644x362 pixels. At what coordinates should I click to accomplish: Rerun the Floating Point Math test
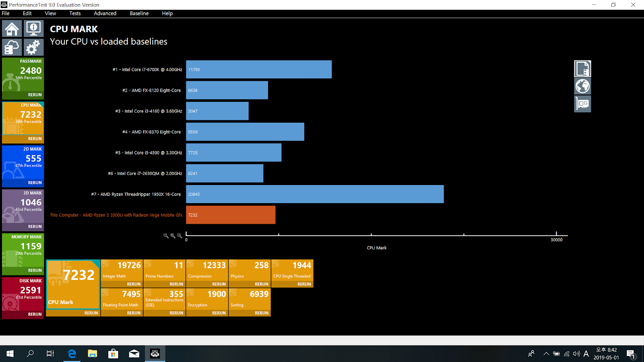(x=134, y=313)
